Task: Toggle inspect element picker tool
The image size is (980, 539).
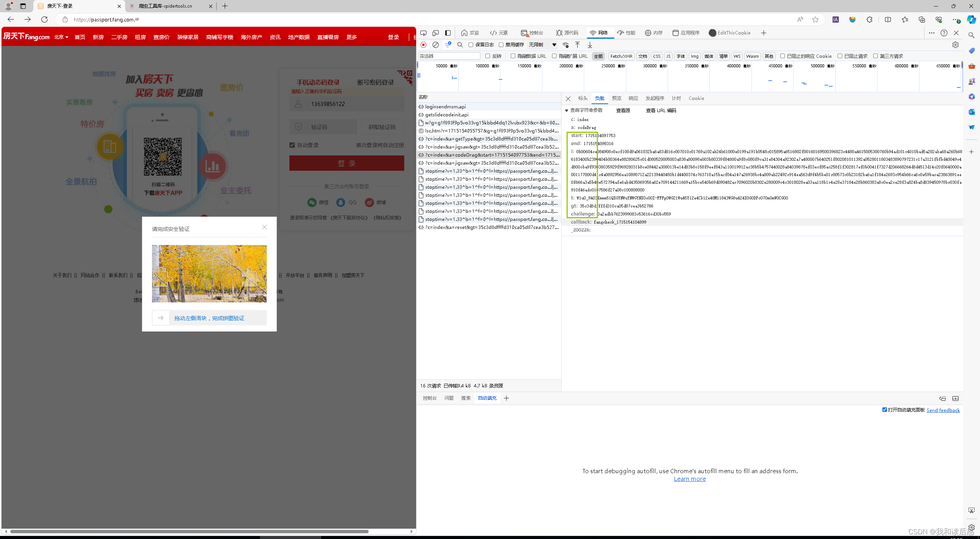Action: [x=423, y=33]
